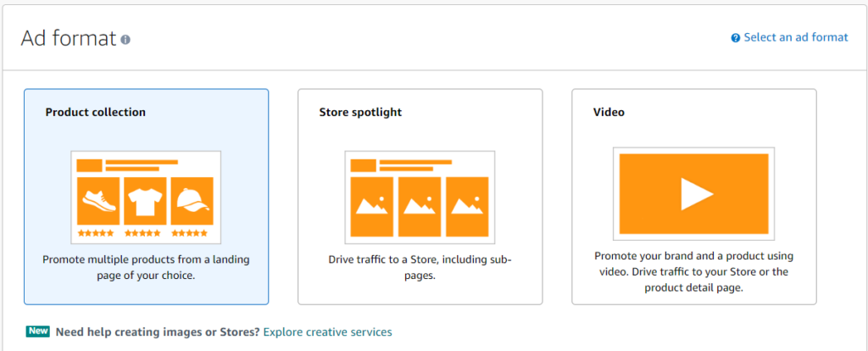
Task: Click the baseball cap icon in Product collection
Action: click(192, 200)
